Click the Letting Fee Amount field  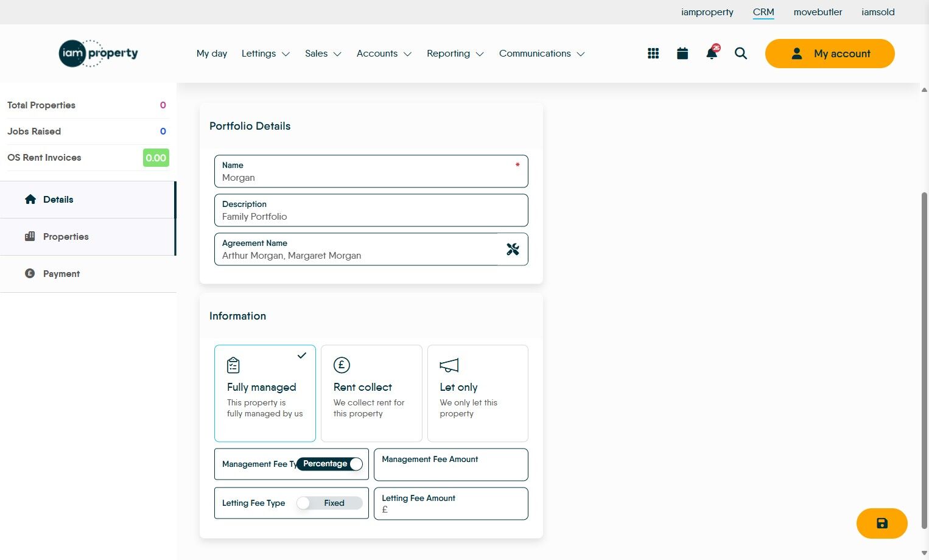tap(451, 503)
